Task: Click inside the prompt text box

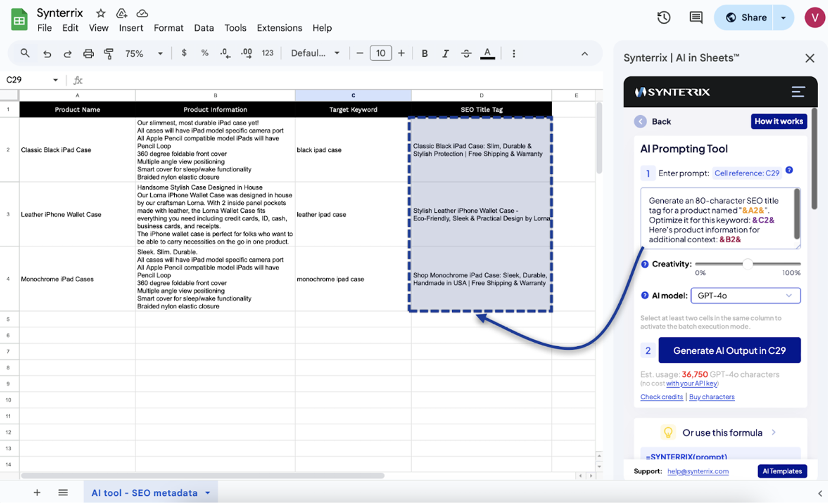Action: point(718,219)
